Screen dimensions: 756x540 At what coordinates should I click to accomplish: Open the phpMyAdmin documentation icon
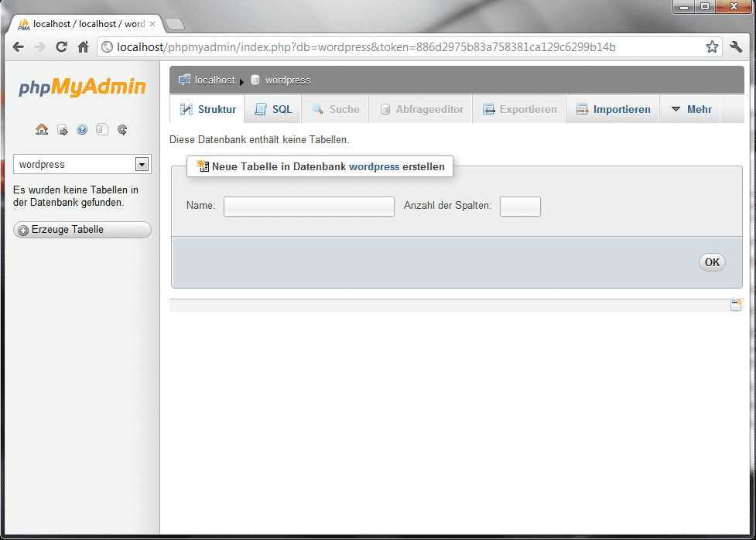pyautogui.click(x=82, y=129)
